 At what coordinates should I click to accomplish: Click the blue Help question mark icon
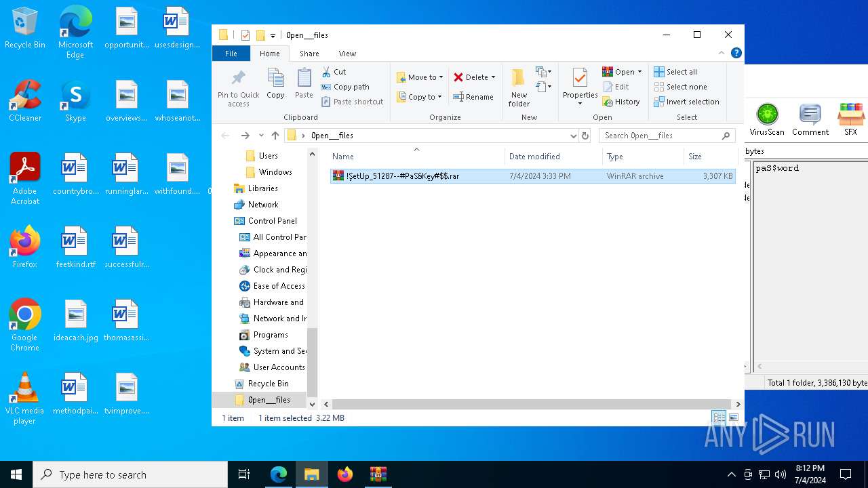tap(736, 53)
